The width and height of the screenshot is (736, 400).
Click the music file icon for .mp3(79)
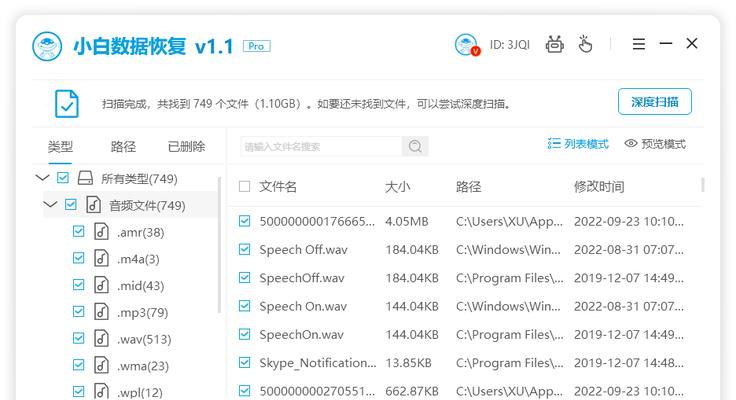101,312
